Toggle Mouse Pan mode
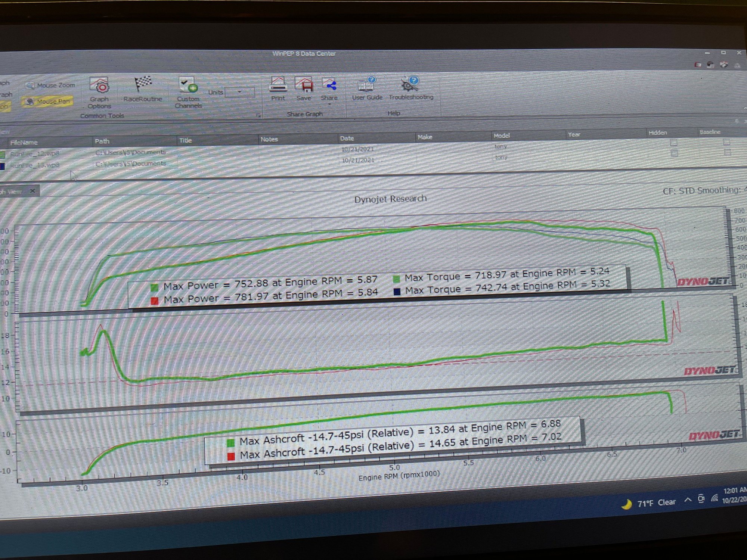 (x=49, y=100)
